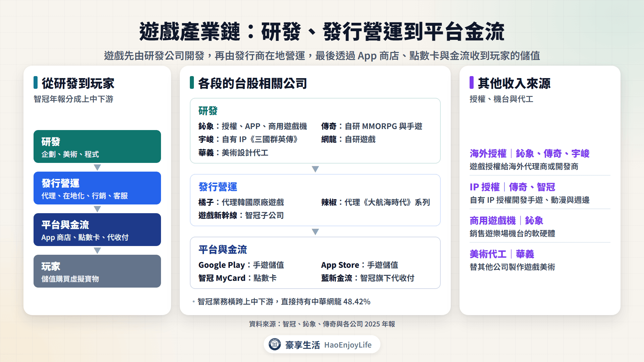Click the 豪享生活 HaoEnjoyLife badge text
Viewport: 644px width, 362px height.
[x=328, y=345]
